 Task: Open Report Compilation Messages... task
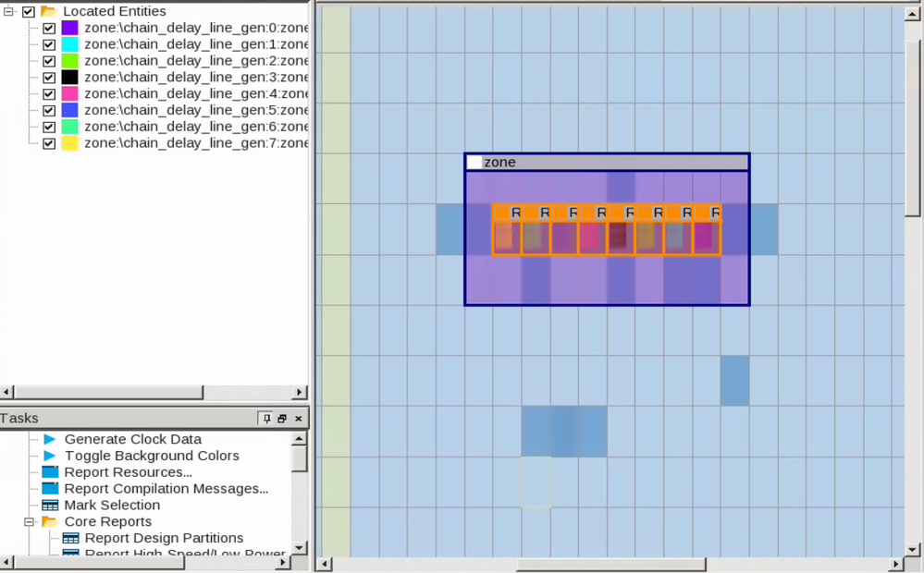pyautogui.click(x=166, y=489)
